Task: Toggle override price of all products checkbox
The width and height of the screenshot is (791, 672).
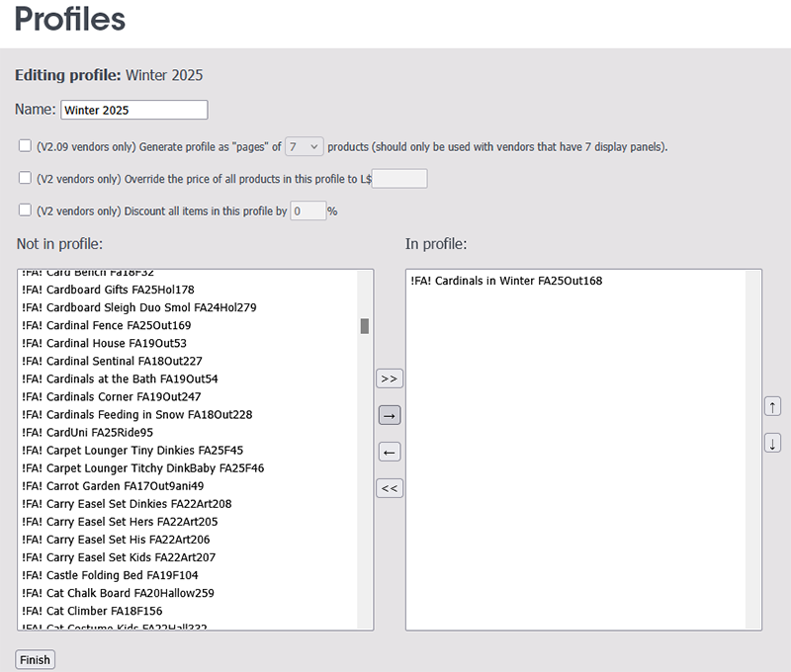Action: tap(26, 178)
